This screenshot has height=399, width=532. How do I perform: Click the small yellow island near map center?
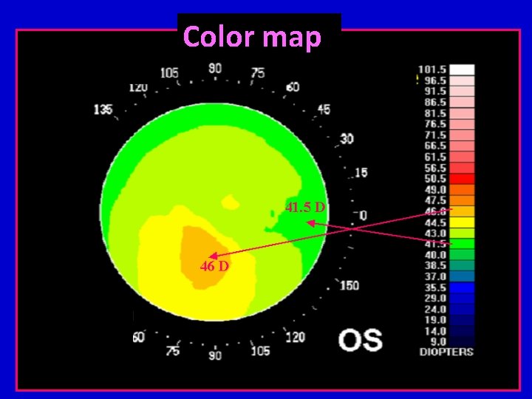tap(231, 202)
